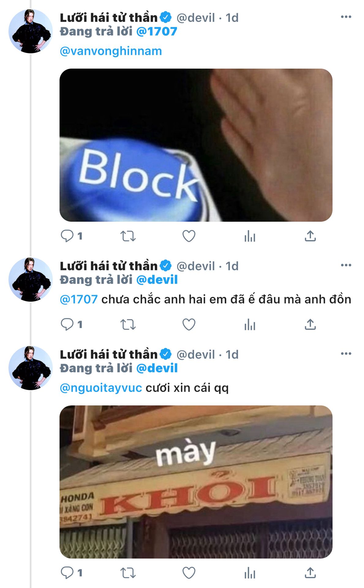Viewport: 364px width, 588px height.
Task: Share the 'chưa chắc anh hai' tweet
Action: tap(310, 324)
